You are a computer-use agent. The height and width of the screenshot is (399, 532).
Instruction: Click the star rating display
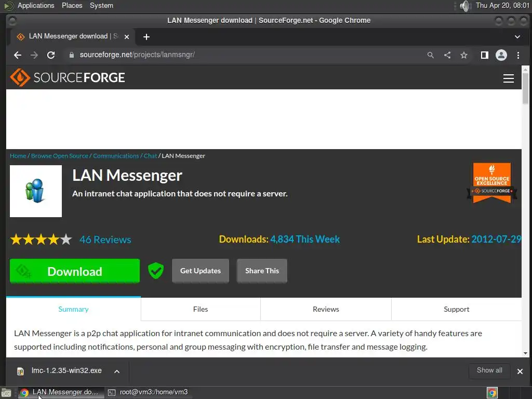click(x=41, y=240)
